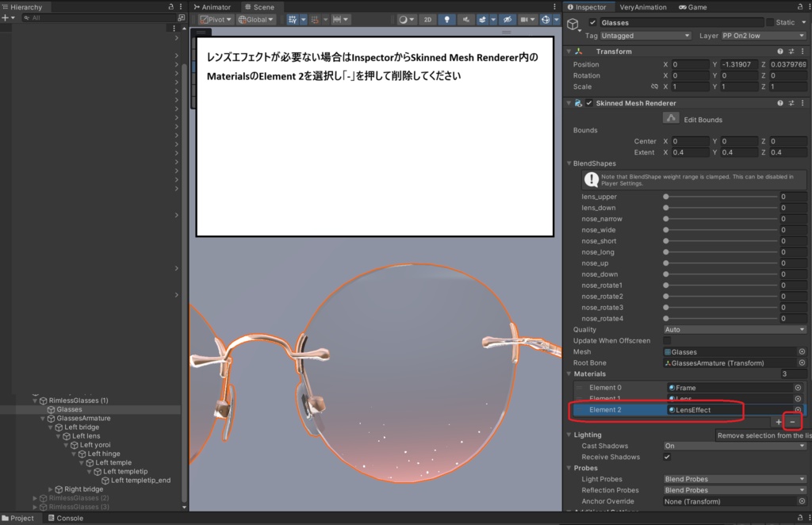Image resolution: width=812 pixels, height=525 pixels.
Task: Open Transform component help icon
Action: [780, 52]
